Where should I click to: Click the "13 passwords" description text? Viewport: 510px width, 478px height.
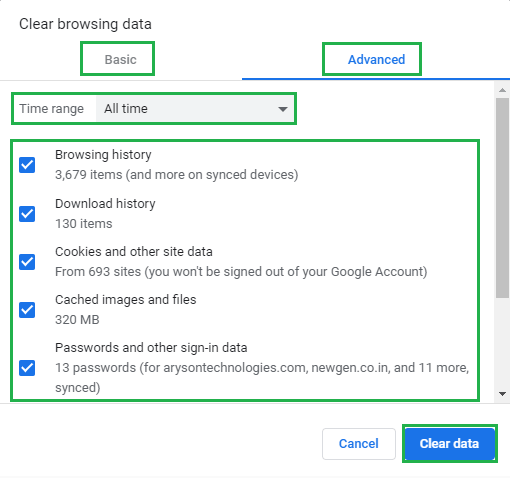(262, 378)
